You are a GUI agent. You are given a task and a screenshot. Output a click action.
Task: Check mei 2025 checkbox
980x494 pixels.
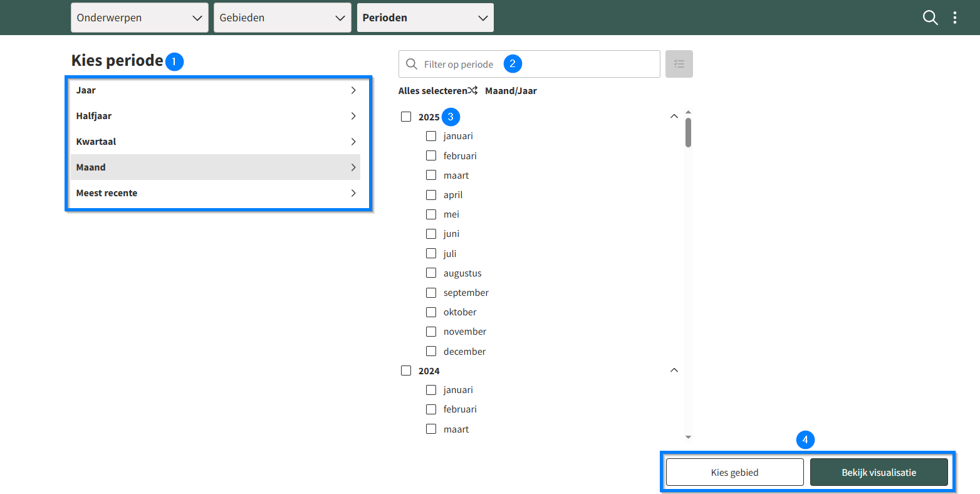(x=431, y=214)
